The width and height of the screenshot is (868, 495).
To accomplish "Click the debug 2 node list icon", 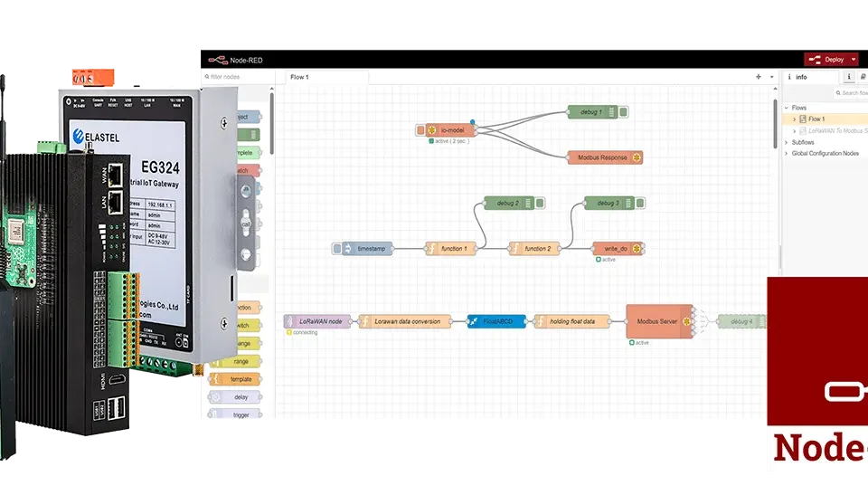I will (528, 204).
